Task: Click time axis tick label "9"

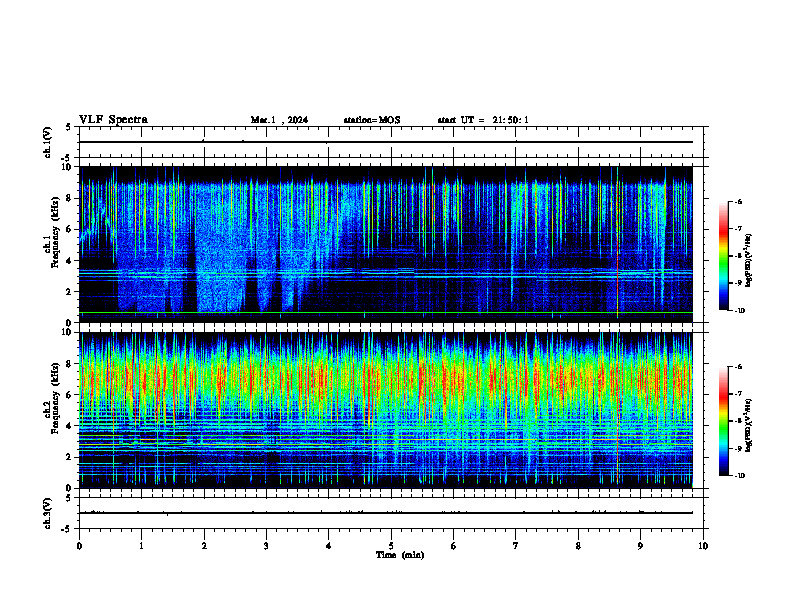Action: point(640,546)
